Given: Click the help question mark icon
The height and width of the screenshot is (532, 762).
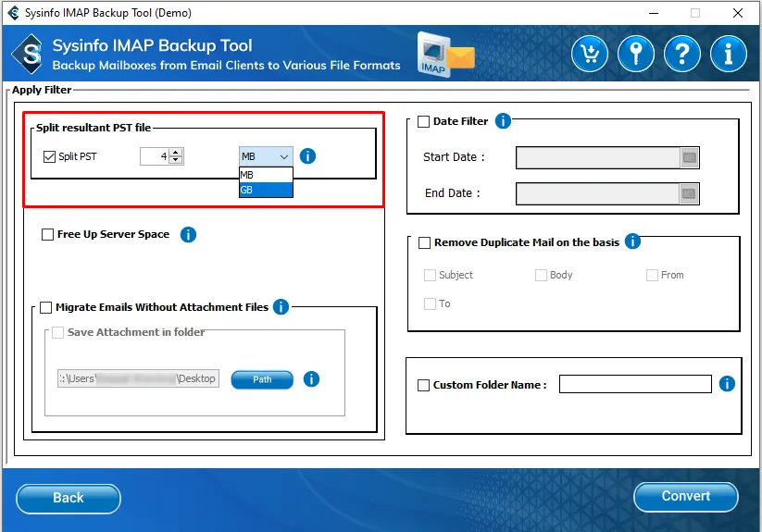Looking at the screenshot, I should pyautogui.click(x=682, y=55).
